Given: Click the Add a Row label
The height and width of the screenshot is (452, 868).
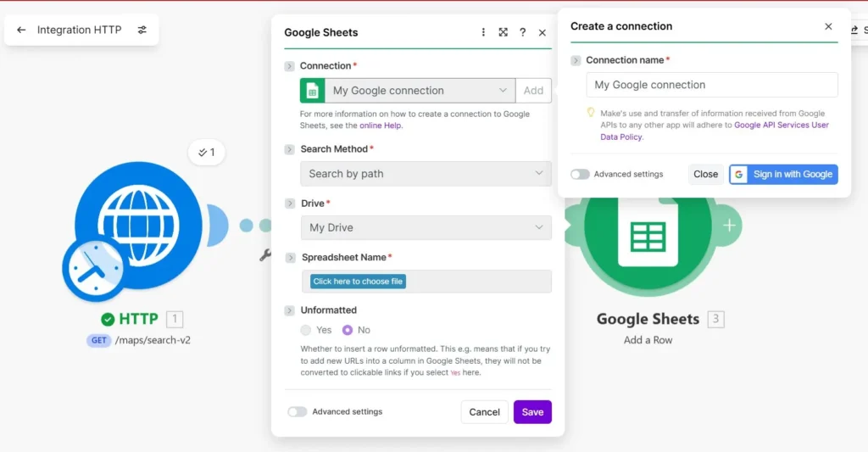Looking at the screenshot, I should pyautogui.click(x=648, y=340).
